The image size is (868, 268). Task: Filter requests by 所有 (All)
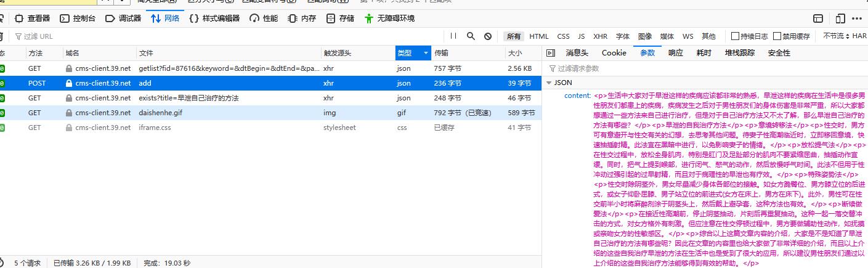pos(514,36)
